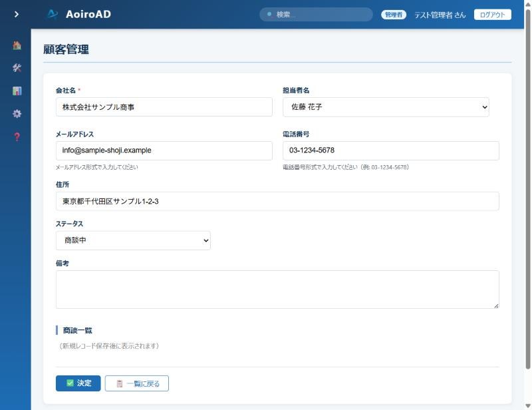Click the 会社名 input field
The height and width of the screenshot is (410, 532).
(164, 107)
